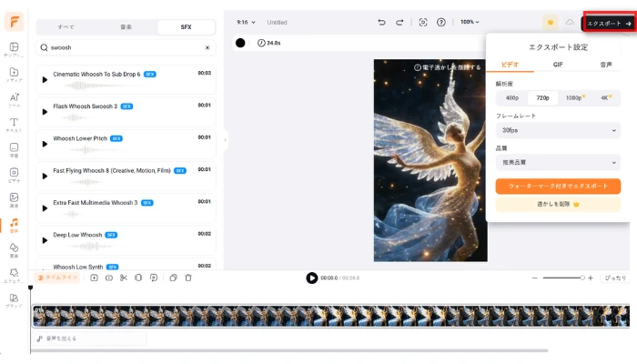Open the Text tool in left sidebar
The width and height of the screenshot is (637, 364).
pos(14,125)
